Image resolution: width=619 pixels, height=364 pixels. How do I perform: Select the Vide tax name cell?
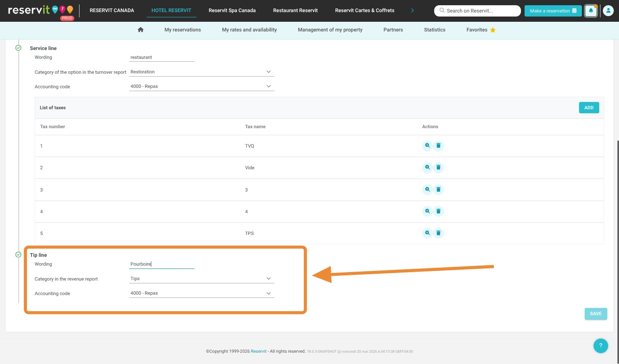(x=250, y=168)
